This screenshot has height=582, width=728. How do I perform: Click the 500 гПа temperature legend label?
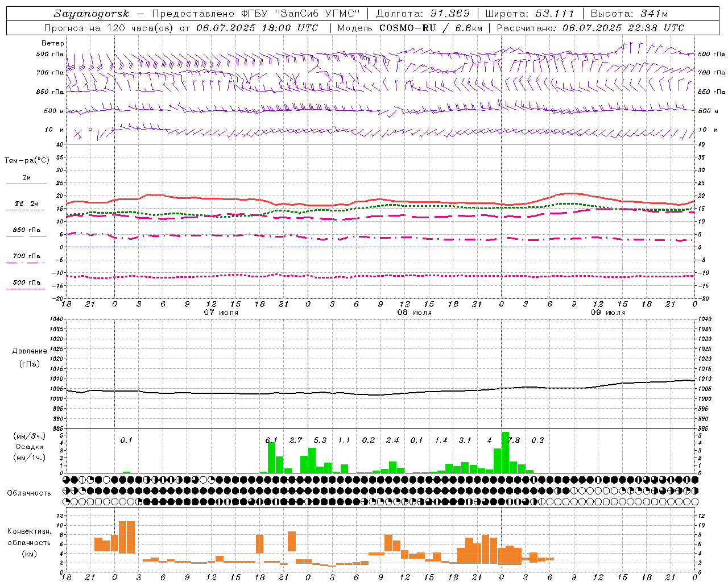(27, 282)
